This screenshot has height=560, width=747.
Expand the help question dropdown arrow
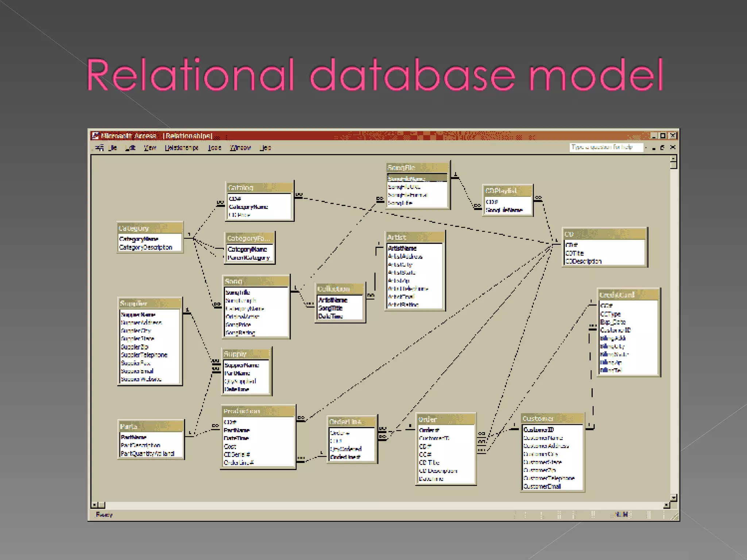click(x=646, y=148)
